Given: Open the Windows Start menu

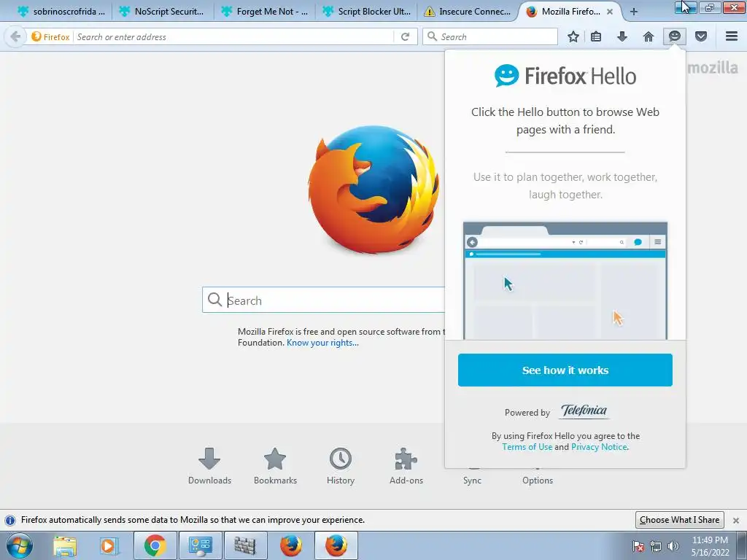Looking at the screenshot, I should click(20, 546).
